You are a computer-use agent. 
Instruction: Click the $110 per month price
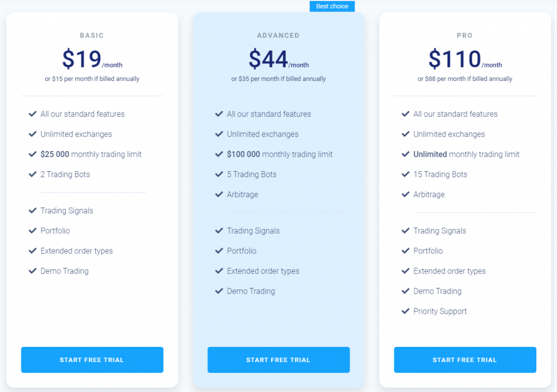(x=465, y=59)
